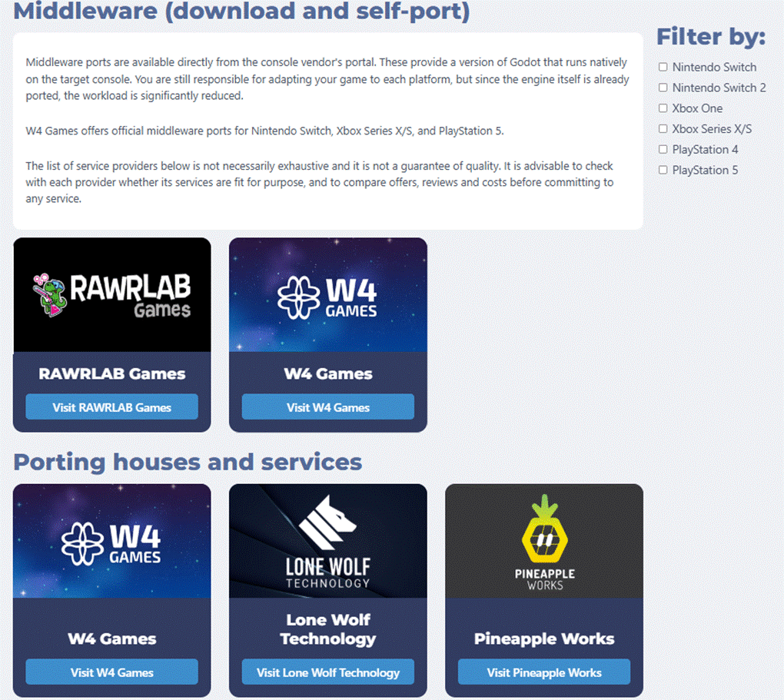The image size is (784, 700).
Task: Tick the Xbox Series X/S filter
Action: click(663, 129)
